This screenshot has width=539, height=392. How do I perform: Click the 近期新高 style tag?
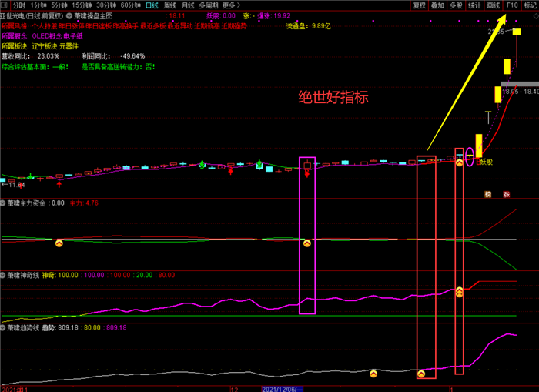coord(207,25)
